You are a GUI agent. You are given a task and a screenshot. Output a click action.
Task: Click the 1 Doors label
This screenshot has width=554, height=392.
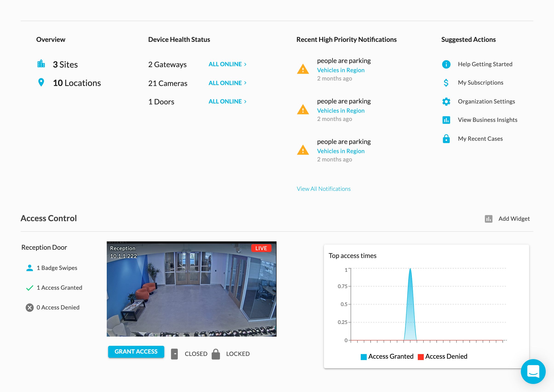(161, 102)
